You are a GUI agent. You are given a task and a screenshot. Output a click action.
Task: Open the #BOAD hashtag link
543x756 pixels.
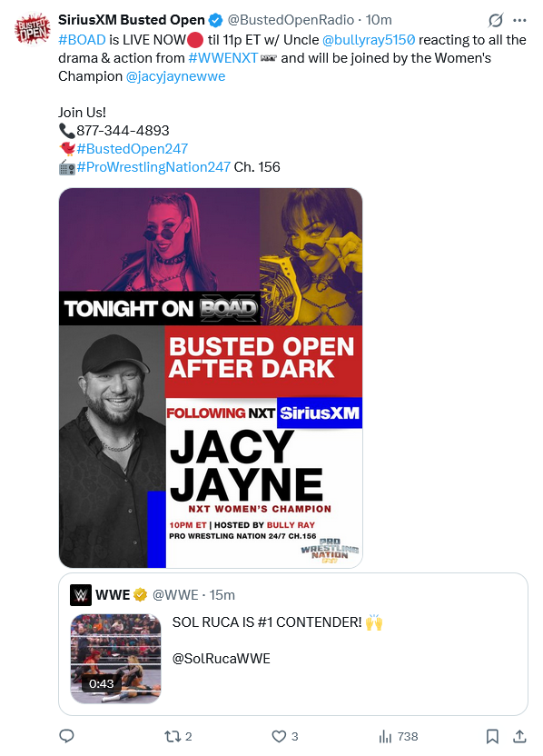[82, 40]
